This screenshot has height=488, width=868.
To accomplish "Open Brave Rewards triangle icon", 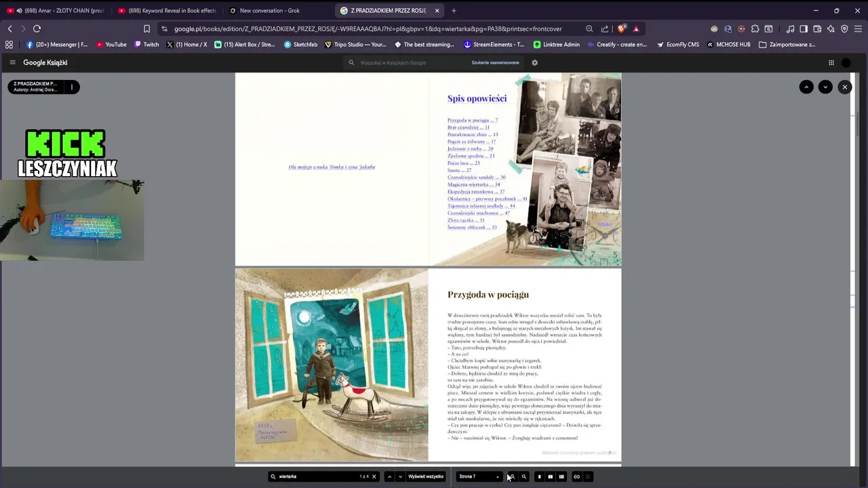I will (x=635, y=28).
